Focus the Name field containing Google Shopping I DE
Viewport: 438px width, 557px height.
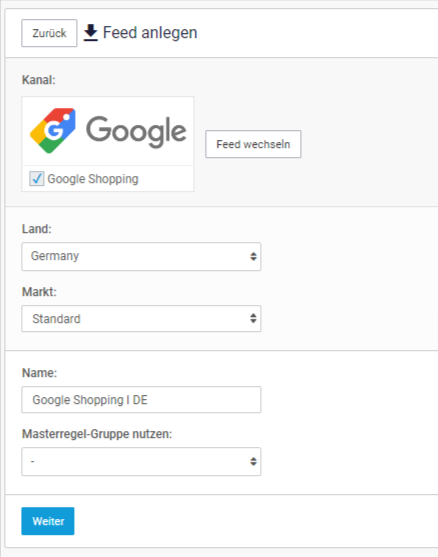click(x=141, y=400)
